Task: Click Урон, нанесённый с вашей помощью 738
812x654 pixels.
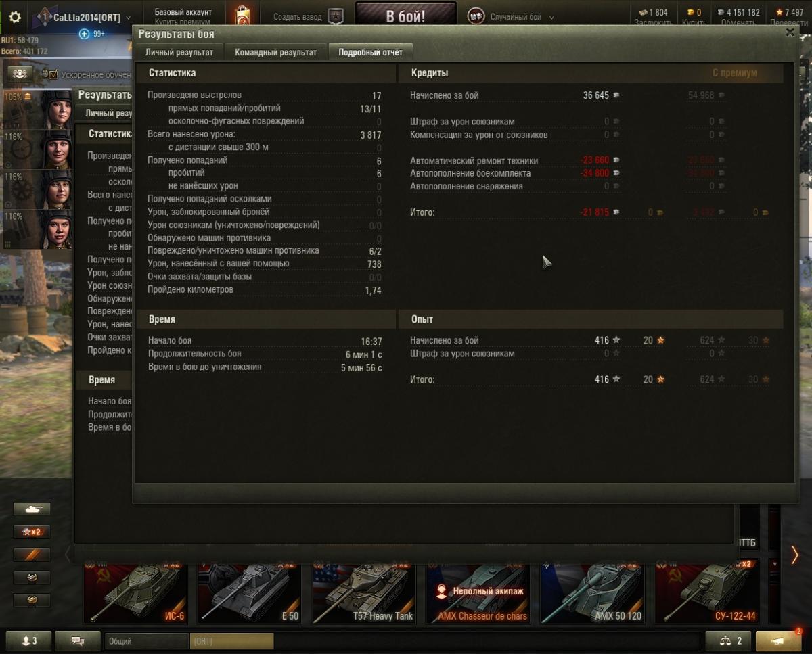Action: [374, 264]
